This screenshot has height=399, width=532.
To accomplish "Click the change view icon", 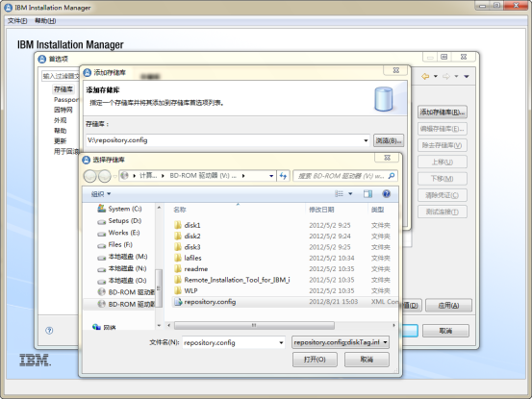I will click(x=339, y=194).
